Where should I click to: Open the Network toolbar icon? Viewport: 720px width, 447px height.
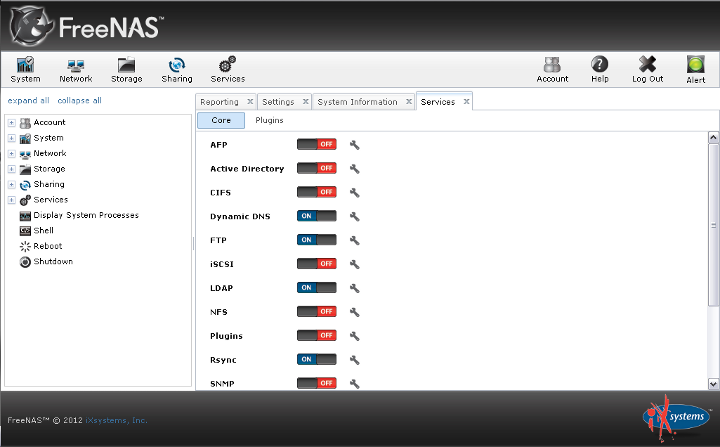point(76,70)
